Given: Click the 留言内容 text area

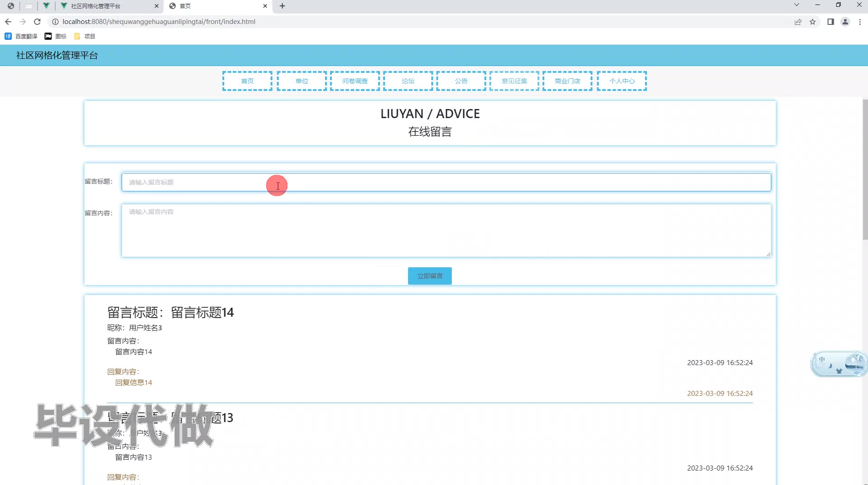Looking at the screenshot, I should (x=446, y=230).
